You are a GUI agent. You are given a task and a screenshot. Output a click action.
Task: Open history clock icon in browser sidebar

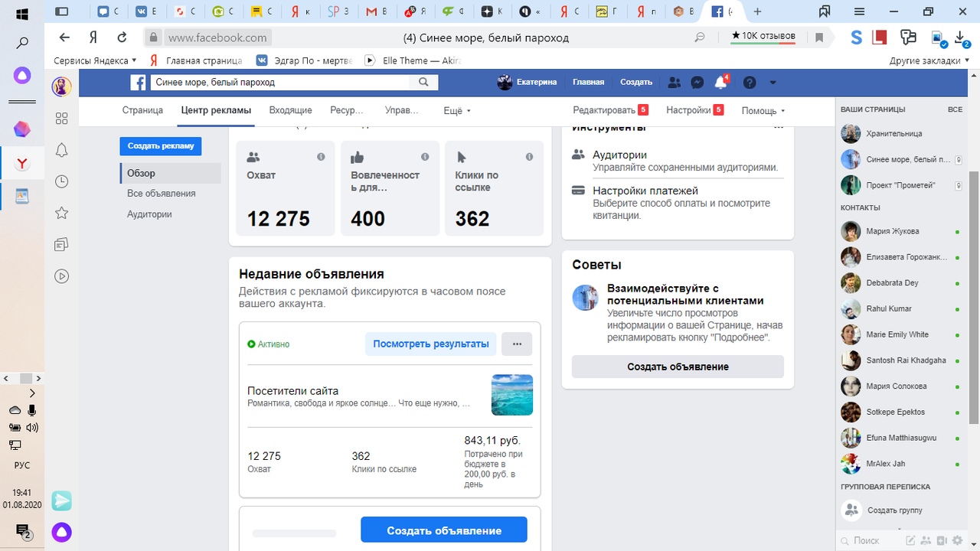pos(62,181)
